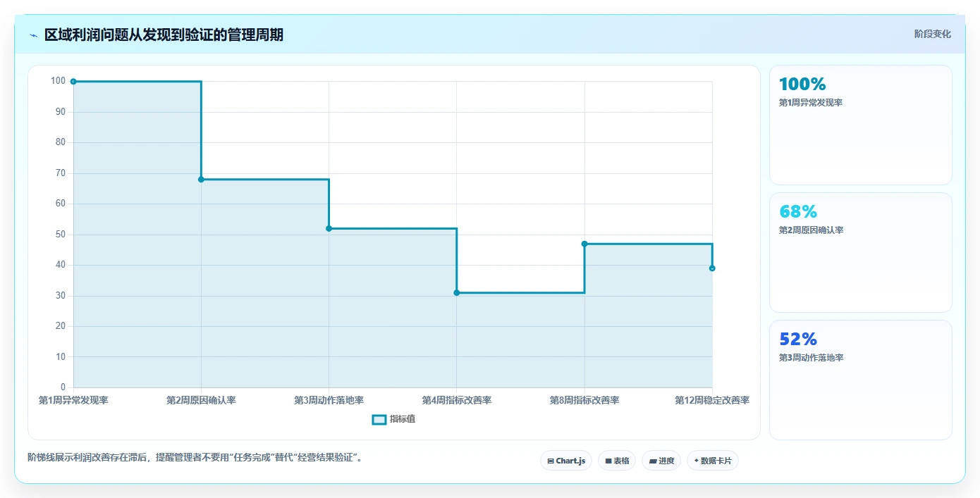980x498 pixels.
Task: Click the 68% value in second card
Action: [798, 211]
